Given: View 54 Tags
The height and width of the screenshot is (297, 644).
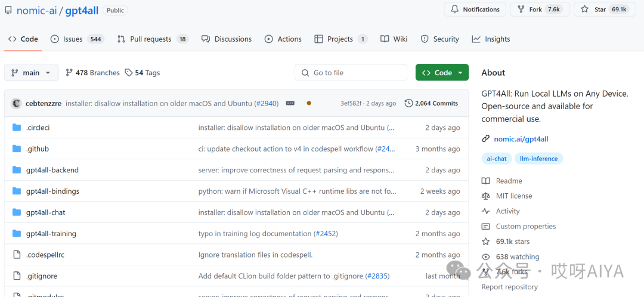Looking at the screenshot, I should 143,73.
